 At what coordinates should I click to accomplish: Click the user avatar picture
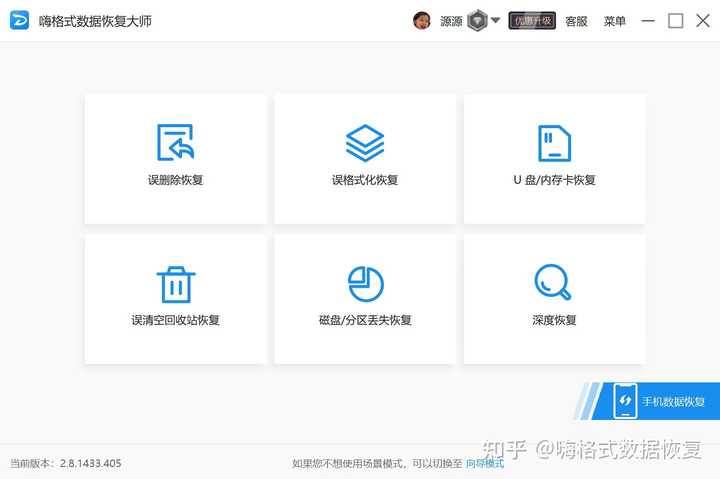coord(422,21)
